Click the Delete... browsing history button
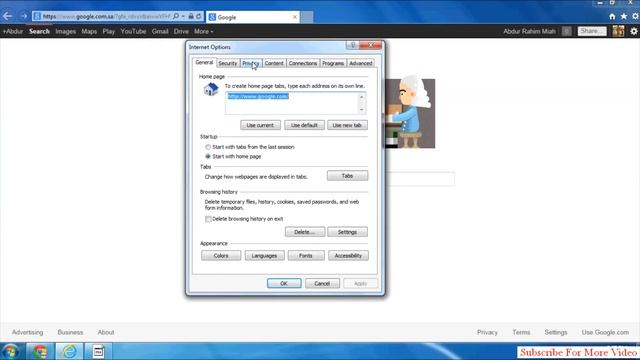The height and width of the screenshot is (360, 640). coord(304,232)
